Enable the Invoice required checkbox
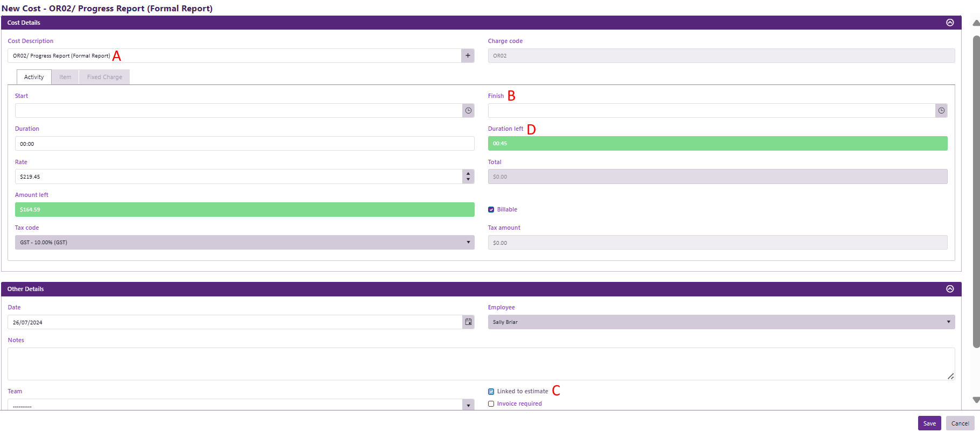Viewport: 980px width, 432px height. click(x=491, y=404)
